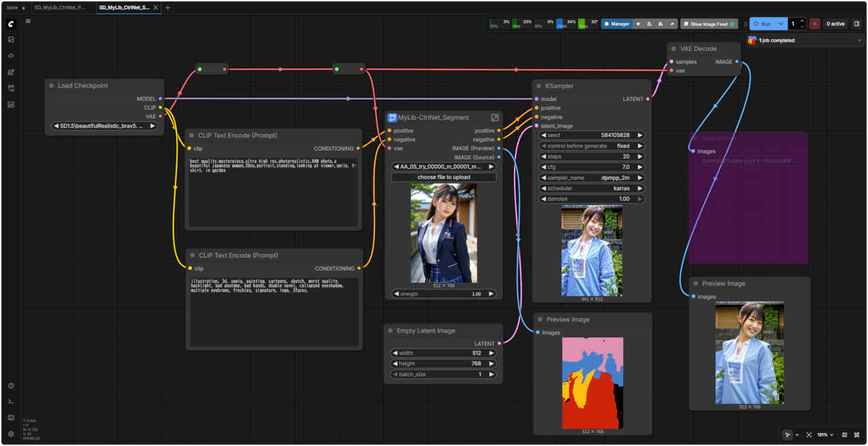
Task: Click the 'choose file to upload' button
Action: coord(443,177)
